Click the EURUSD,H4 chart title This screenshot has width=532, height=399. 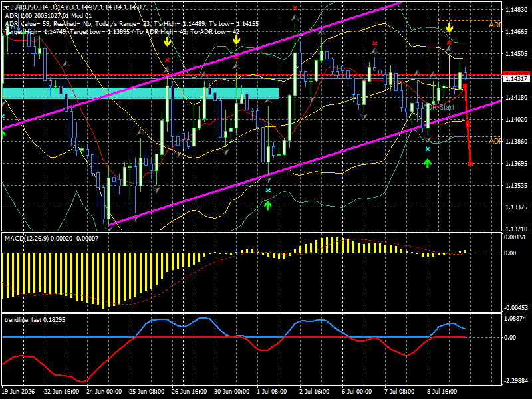pos(31,7)
